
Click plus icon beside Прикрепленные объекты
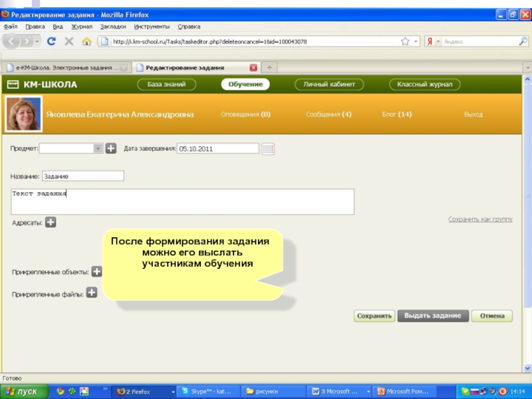point(96,271)
